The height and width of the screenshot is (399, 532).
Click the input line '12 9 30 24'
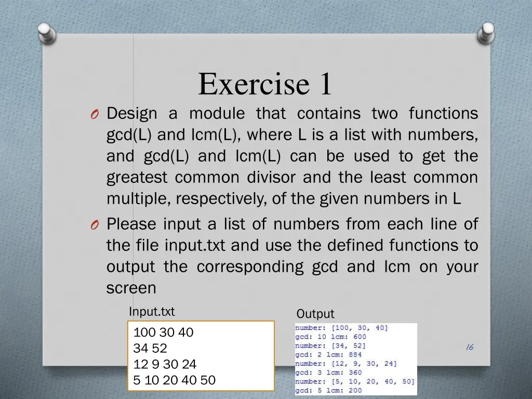pos(165,364)
